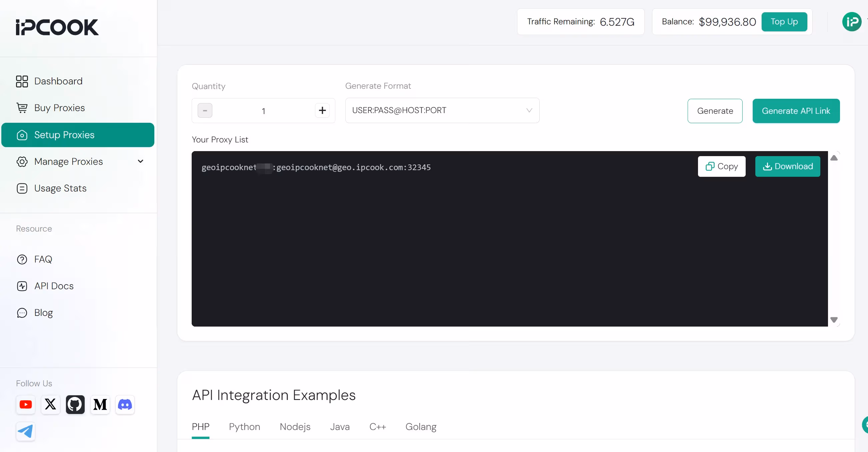This screenshot has height=452, width=868.
Task: Open the YouTube channel icon
Action: click(x=26, y=404)
